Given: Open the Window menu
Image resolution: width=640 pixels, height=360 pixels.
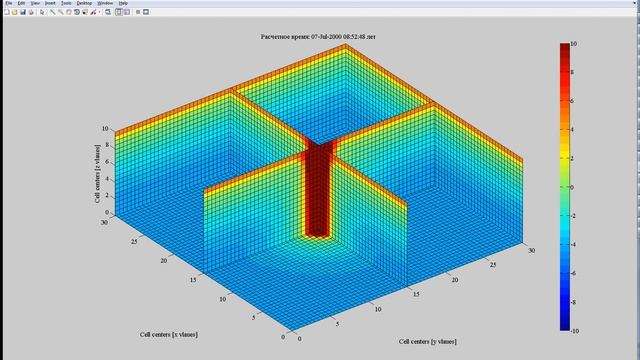Looking at the screenshot, I should click(105, 3).
